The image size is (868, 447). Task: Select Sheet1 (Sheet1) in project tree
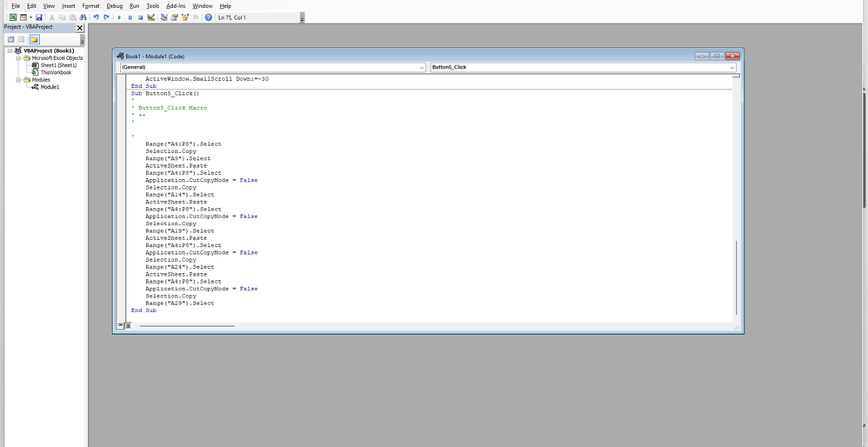58,65
